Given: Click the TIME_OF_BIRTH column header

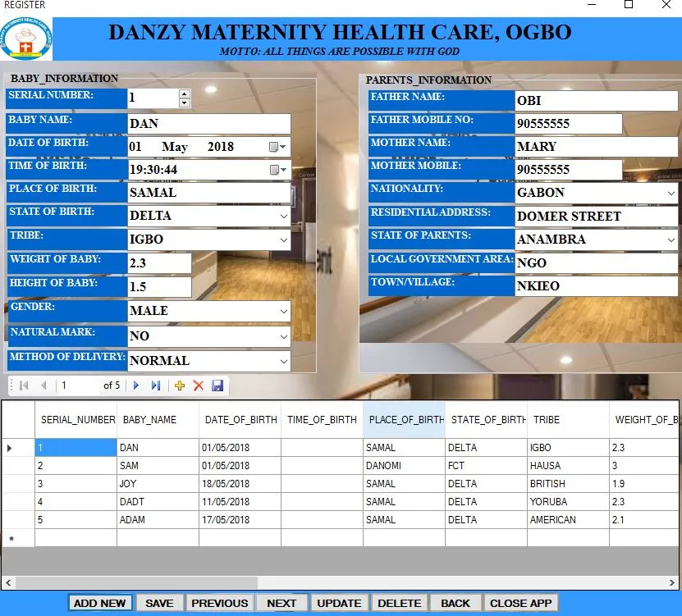Looking at the screenshot, I should [x=322, y=419].
